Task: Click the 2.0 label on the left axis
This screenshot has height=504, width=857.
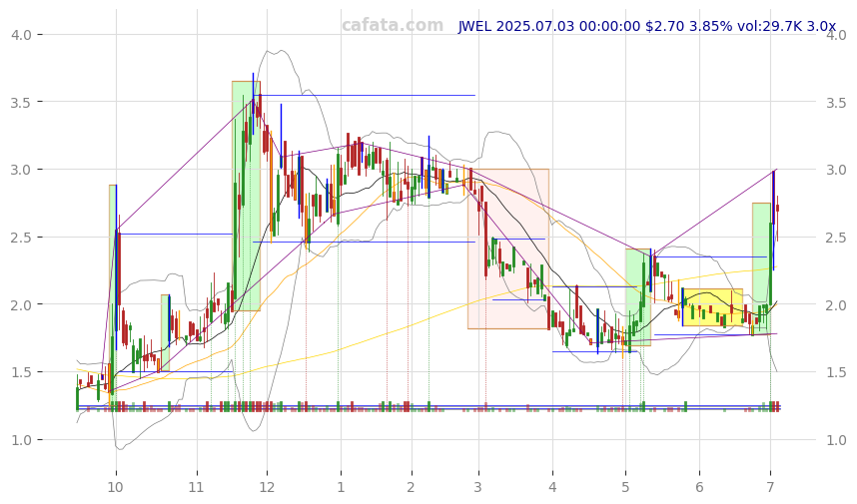Action: point(21,304)
